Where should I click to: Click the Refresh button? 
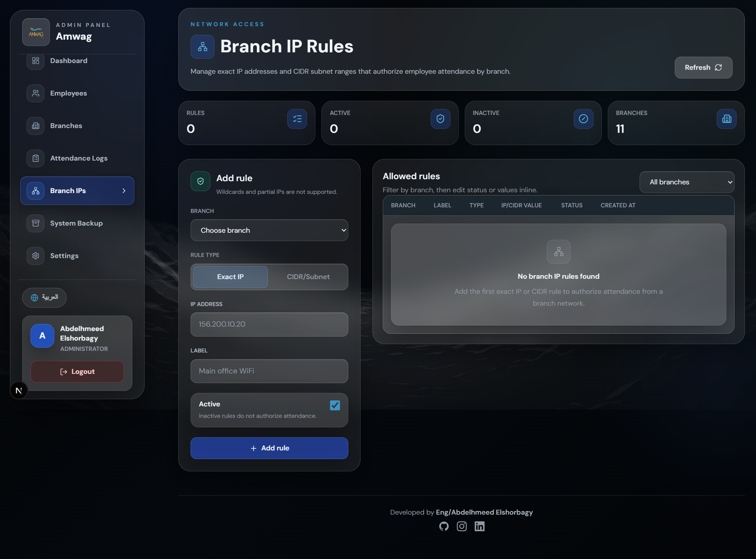pyautogui.click(x=703, y=67)
